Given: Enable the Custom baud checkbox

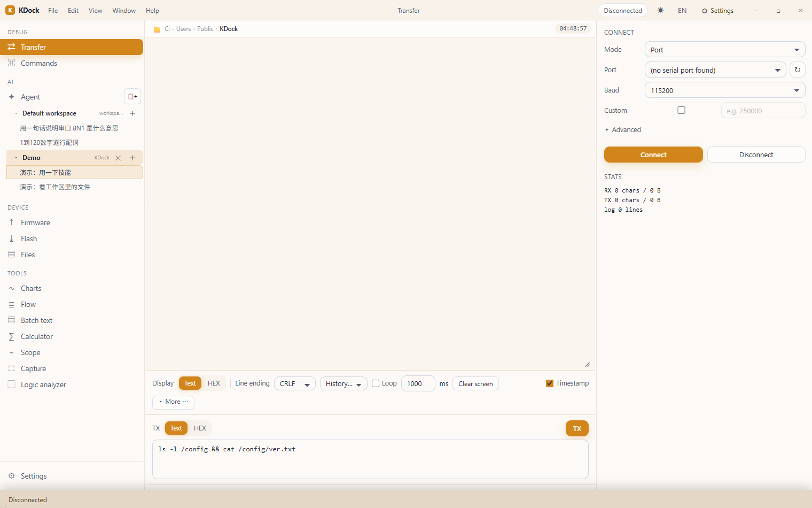Looking at the screenshot, I should pyautogui.click(x=681, y=110).
